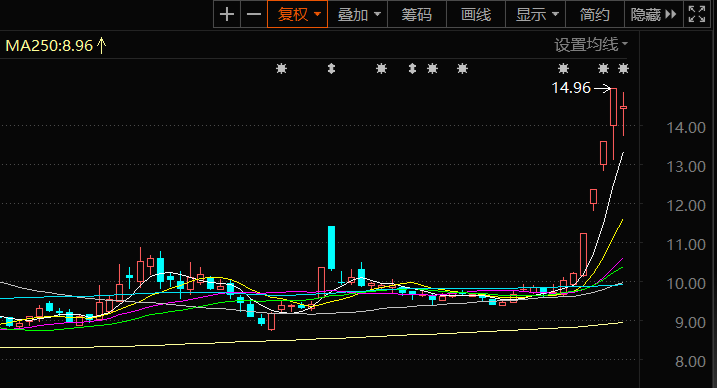Click the double-arrow icon beside 隐藏
The height and width of the screenshot is (388, 717).
point(670,15)
